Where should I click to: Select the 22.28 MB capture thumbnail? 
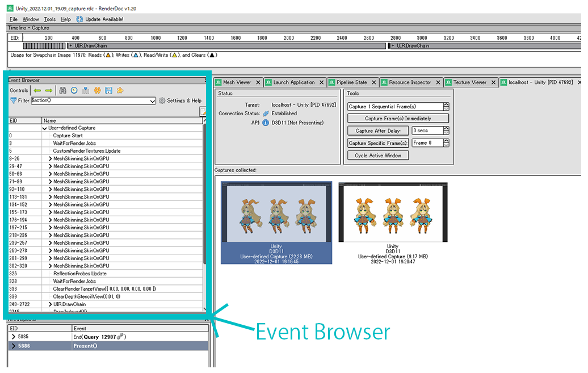pos(276,221)
